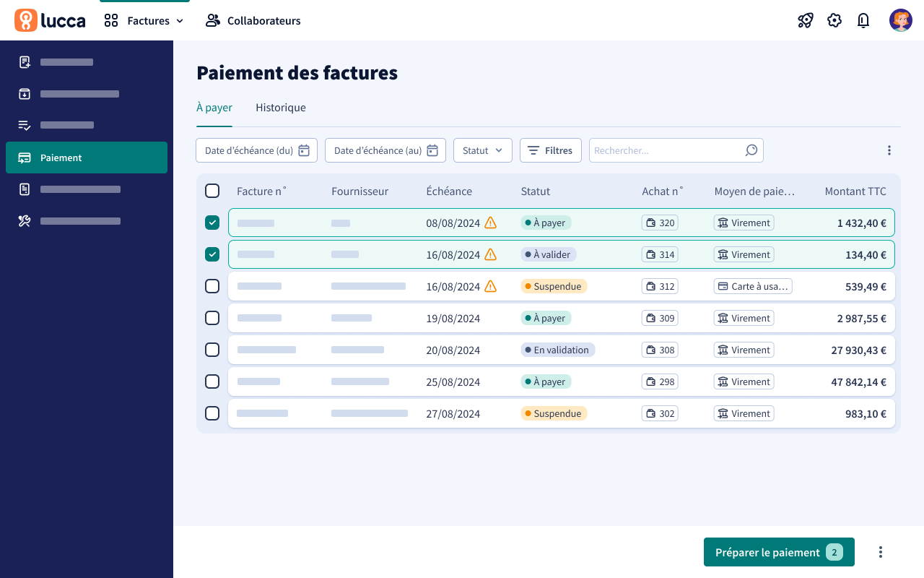Open the Date d'échéance (du) date picker
The width and height of the screenshot is (924, 578).
[256, 150]
